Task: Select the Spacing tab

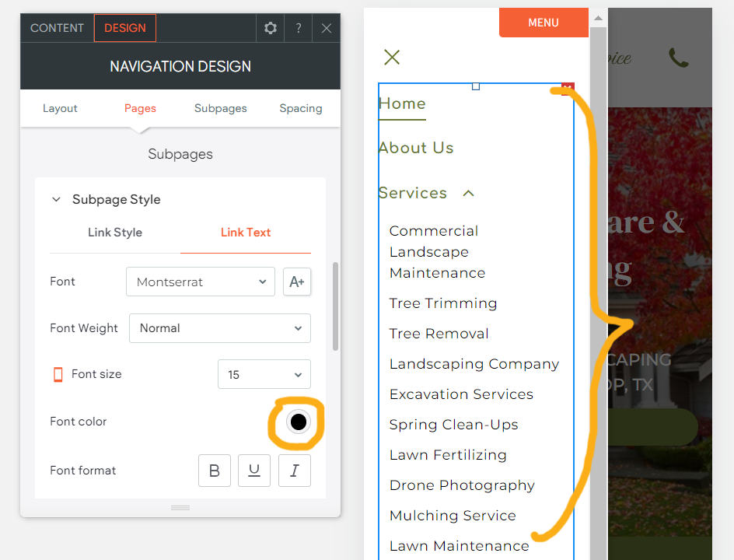Action: (301, 108)
